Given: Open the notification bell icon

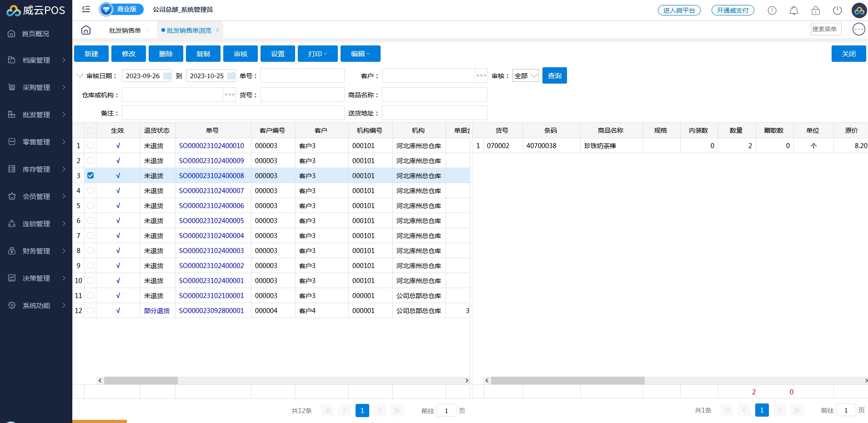Looking at the screenshot, I should [x=793, y=10].
